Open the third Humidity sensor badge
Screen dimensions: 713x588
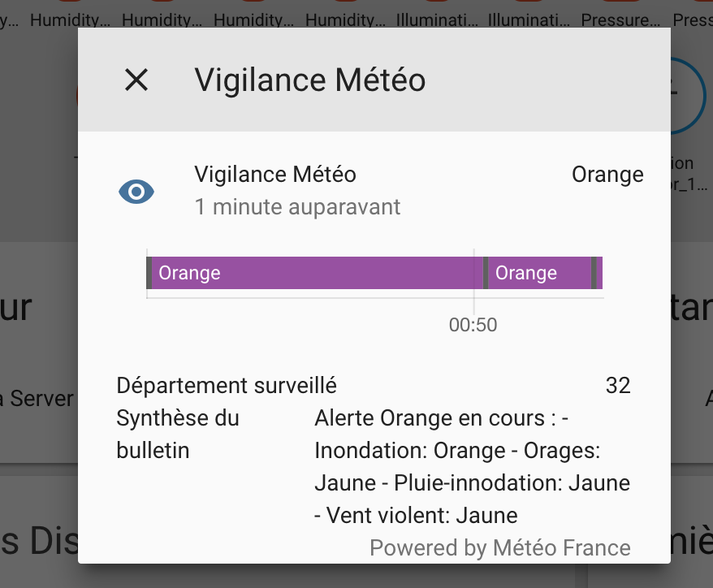pos(253,19)
